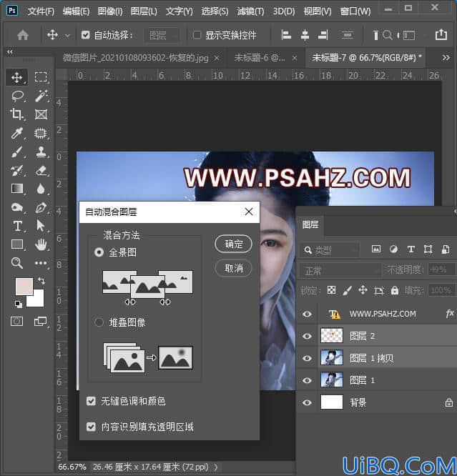Image resolution: width=457 pixels, height=476 pixels.
Task: Swap foreground and background colors
Action: 41,280
